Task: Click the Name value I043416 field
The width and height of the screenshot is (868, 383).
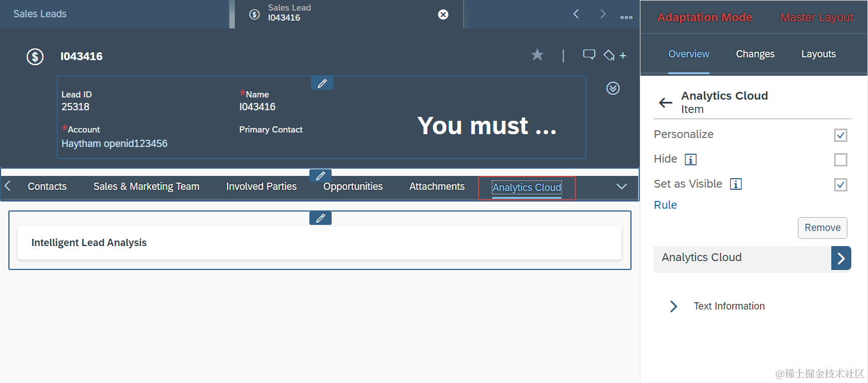Action: (257, 107)
